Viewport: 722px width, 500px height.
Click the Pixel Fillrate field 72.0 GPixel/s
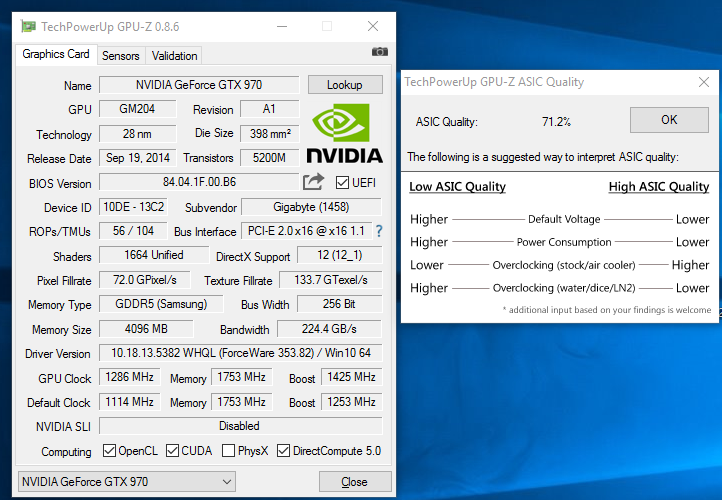145,280
